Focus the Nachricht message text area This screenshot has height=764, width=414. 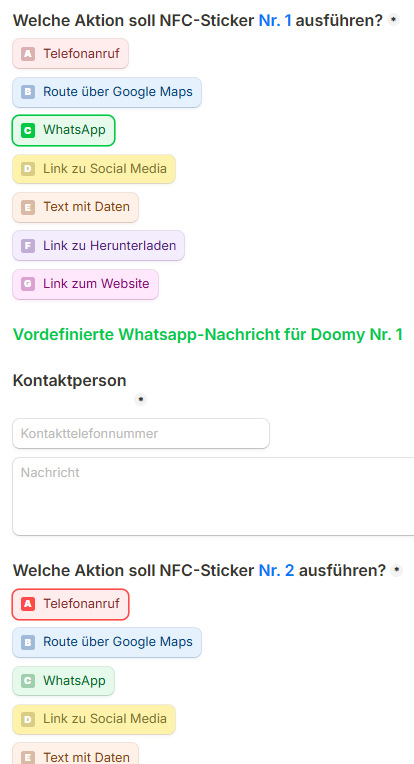[x=213, y=497]
